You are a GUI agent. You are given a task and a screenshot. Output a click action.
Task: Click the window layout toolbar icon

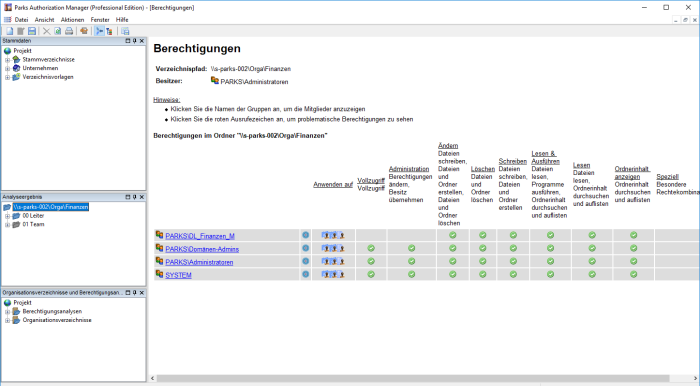(125, 31)
